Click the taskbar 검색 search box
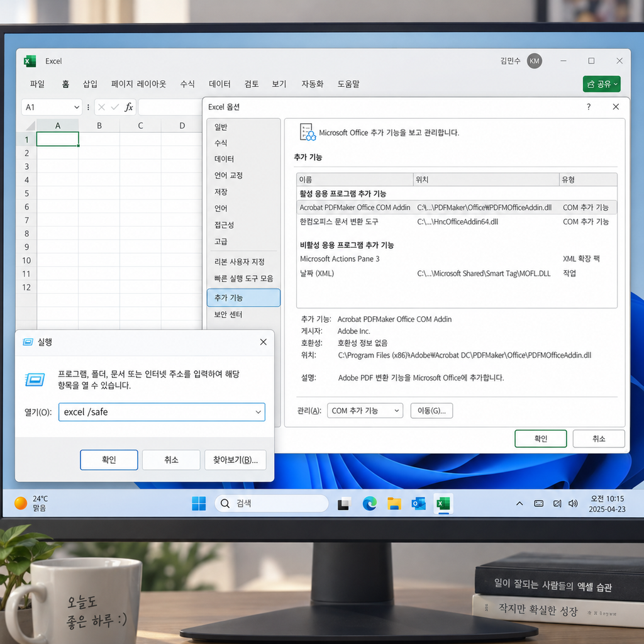 tap(272, 504)
